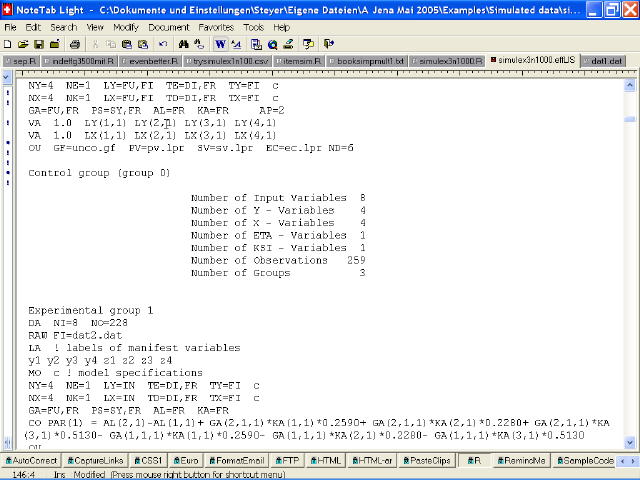Click the Open file folder icon
Screen dimensions: 640x480
pos(24,44)
